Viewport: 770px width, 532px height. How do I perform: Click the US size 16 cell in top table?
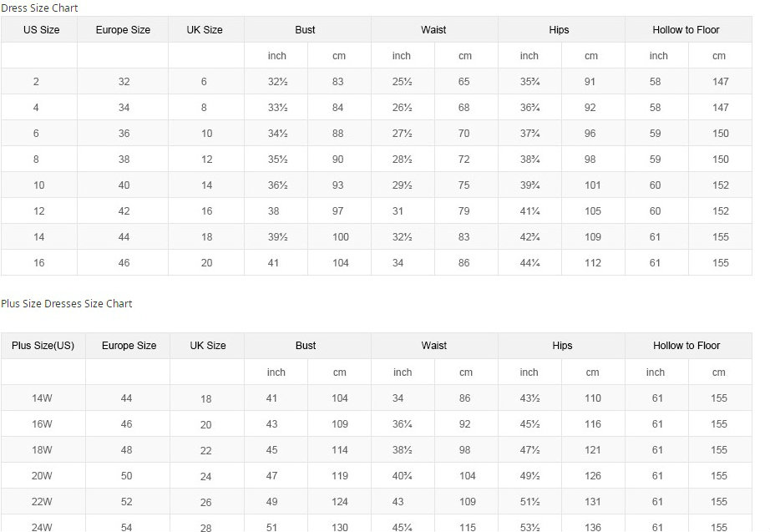39,263
